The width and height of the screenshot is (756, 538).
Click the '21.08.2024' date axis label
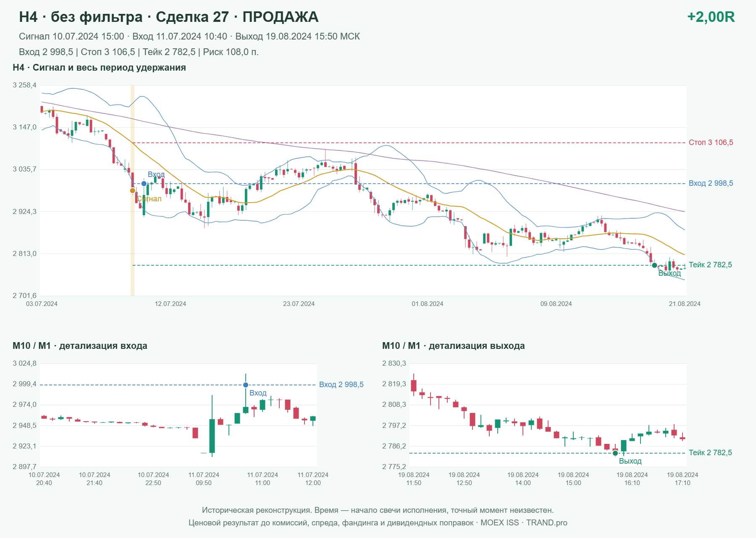click(685, 304)
